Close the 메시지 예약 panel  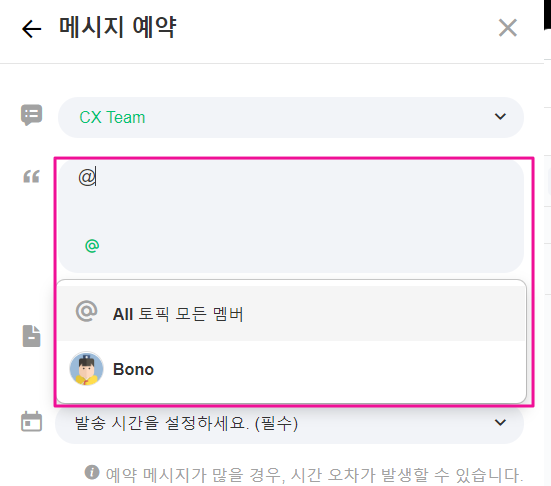point(507,28)
